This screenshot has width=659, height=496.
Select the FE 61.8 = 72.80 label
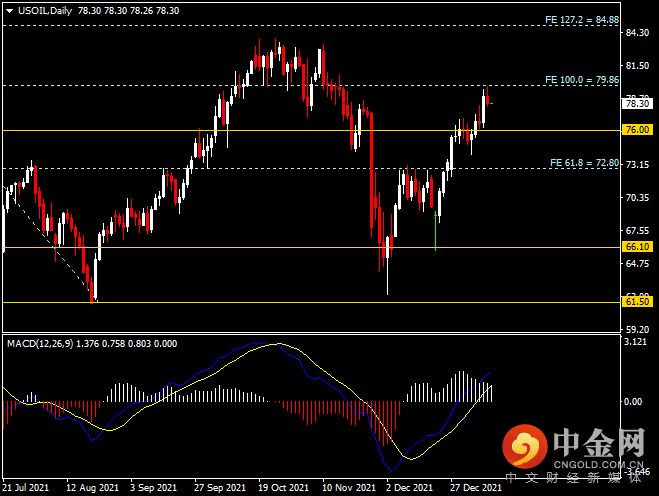(584, 163)
